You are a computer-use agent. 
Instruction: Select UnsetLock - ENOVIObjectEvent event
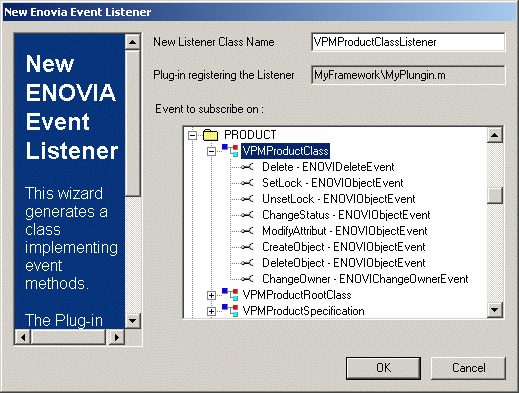point(339,199)
